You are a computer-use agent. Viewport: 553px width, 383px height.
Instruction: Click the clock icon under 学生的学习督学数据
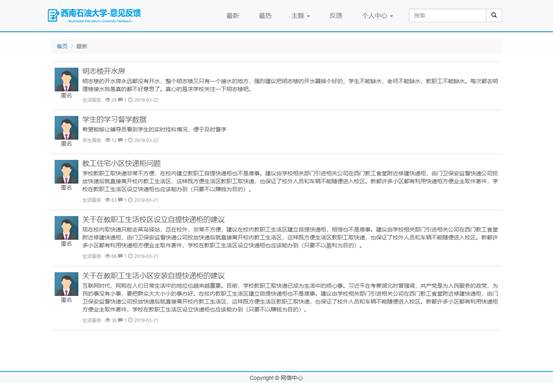[x=130, y=140]
